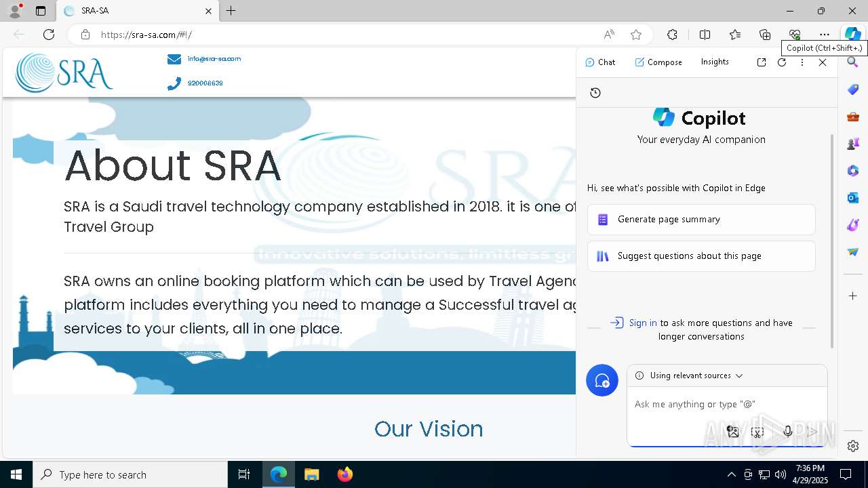Viewport: 868px width, 488px height.
Task: Click the Our Vision heading
Action: [429, 429]
